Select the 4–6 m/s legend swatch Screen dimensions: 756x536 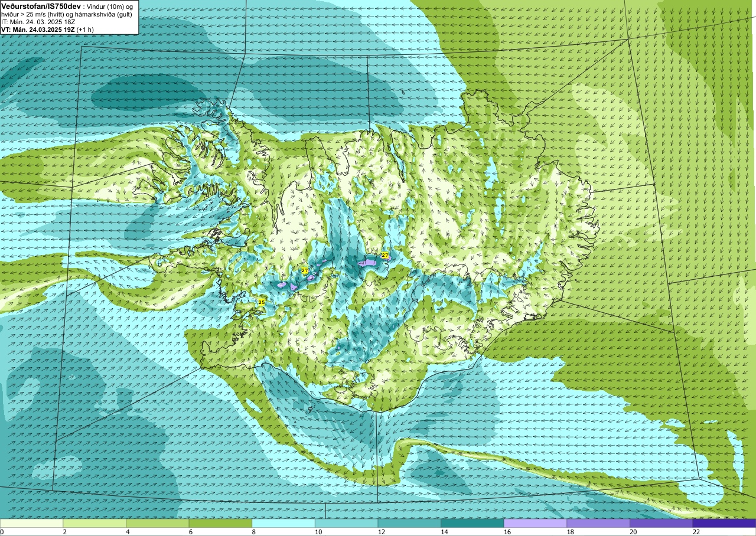[x=158, y=523]
